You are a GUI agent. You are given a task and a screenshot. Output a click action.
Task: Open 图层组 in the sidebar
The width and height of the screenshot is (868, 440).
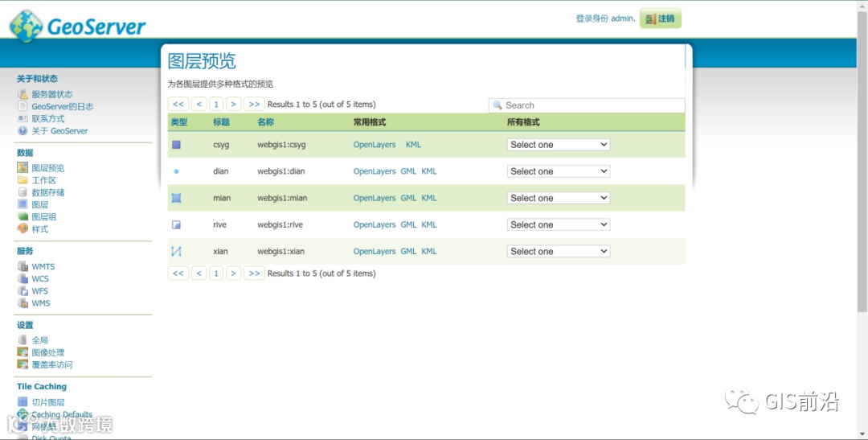43,216
